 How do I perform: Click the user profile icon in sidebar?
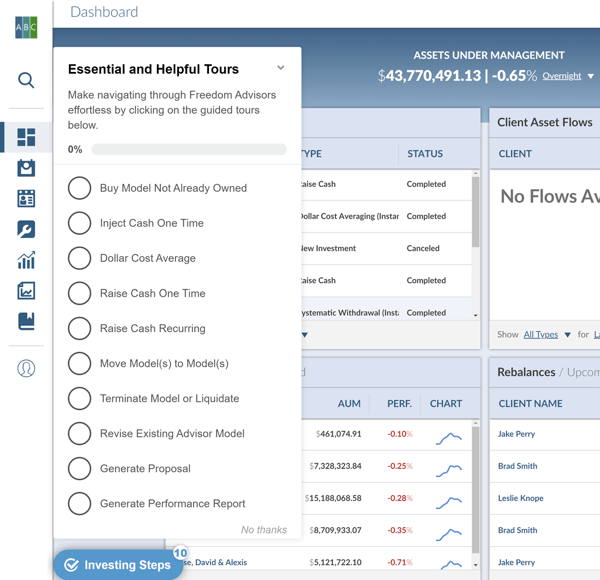(26, 368)
